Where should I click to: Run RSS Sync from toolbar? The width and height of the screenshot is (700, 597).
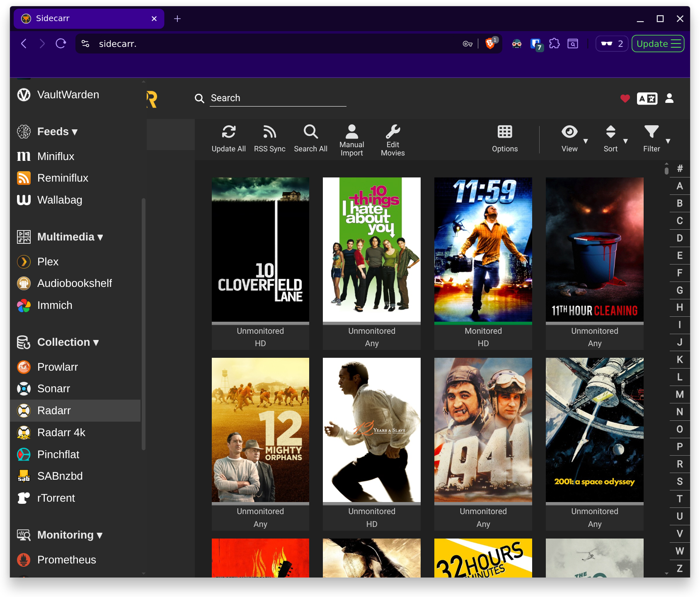click(270, 138)
